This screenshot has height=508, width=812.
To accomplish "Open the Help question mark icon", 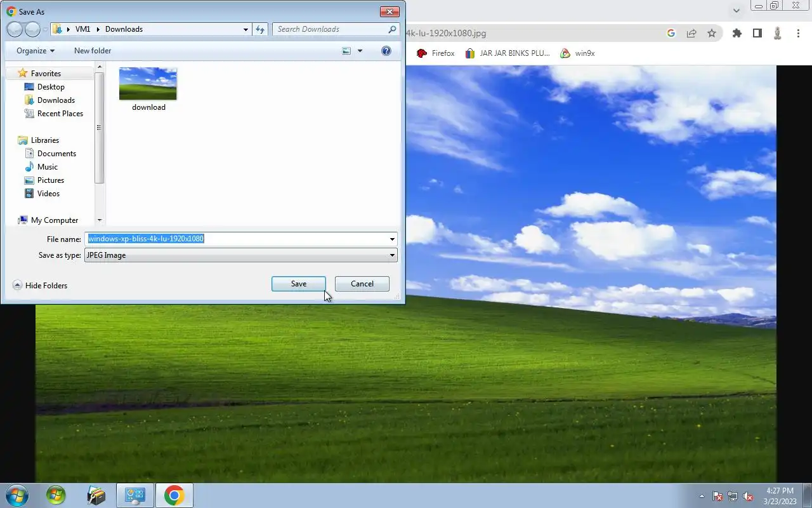I will coord(386,51).
